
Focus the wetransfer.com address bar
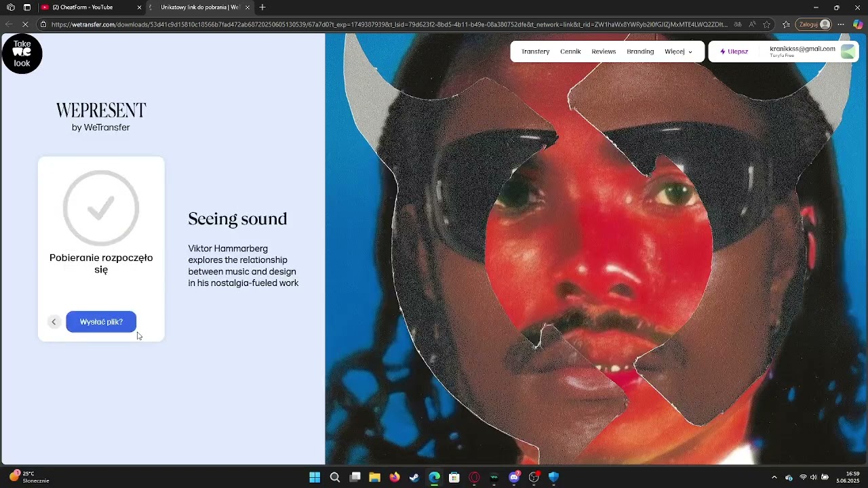point(389,24)
